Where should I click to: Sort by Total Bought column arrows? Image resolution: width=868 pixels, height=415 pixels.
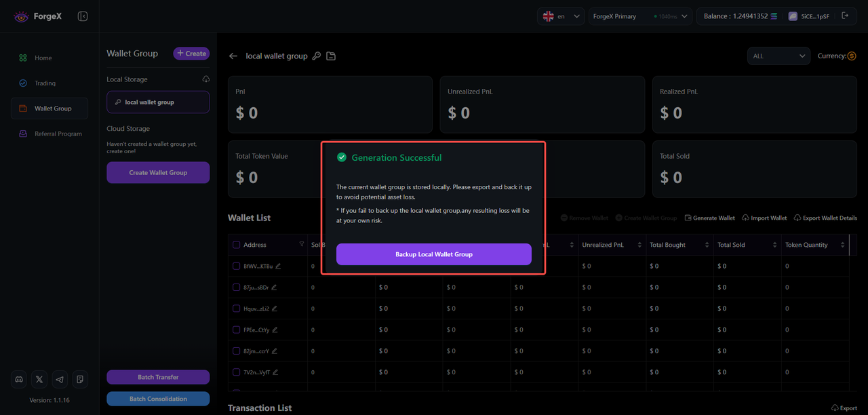707,245
